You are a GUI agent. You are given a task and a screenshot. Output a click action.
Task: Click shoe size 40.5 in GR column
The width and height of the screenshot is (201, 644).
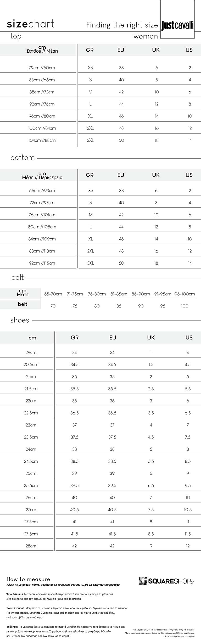(75, 510)
